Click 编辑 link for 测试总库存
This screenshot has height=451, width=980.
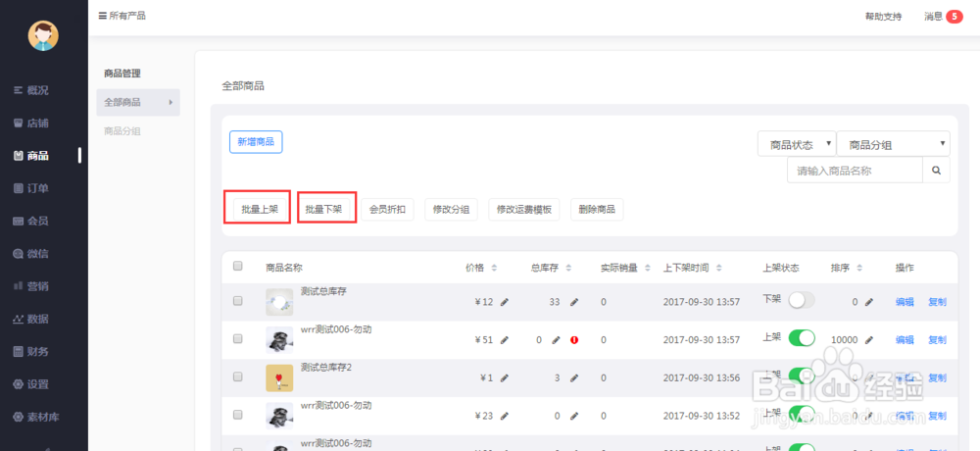coord(905,302)
